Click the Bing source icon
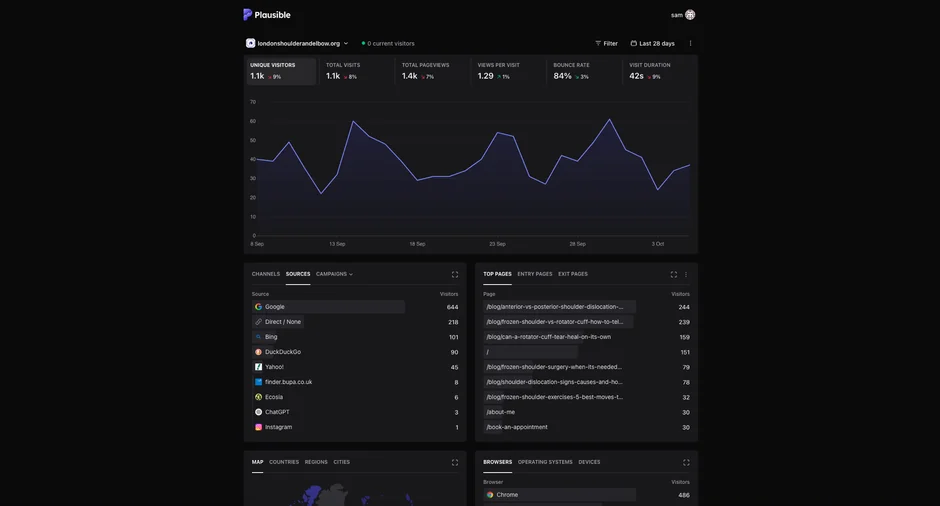Viewport: 940px width, 506px height. [258, 337]
